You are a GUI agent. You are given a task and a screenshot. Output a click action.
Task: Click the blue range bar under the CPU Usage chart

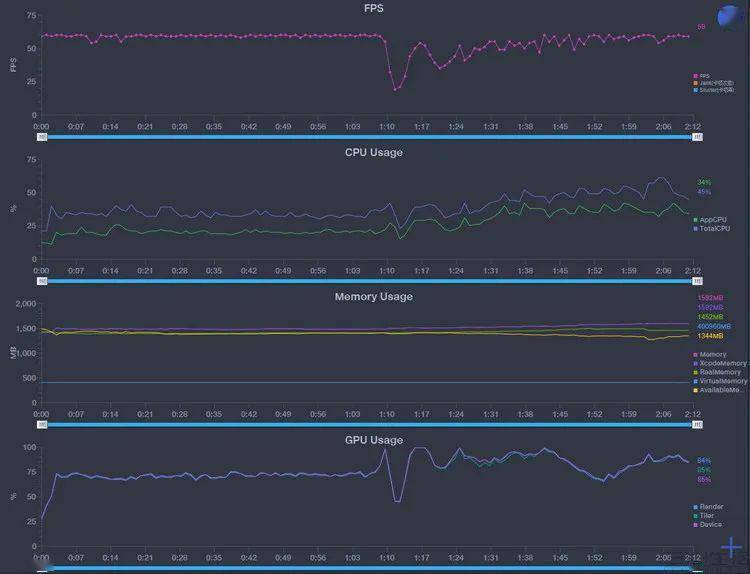click(x=370, y=281)
